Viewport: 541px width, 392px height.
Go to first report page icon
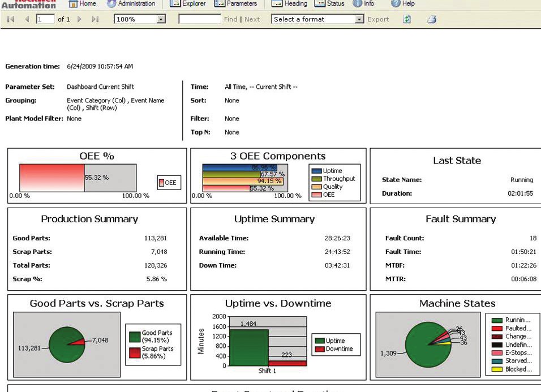(11, 19)
